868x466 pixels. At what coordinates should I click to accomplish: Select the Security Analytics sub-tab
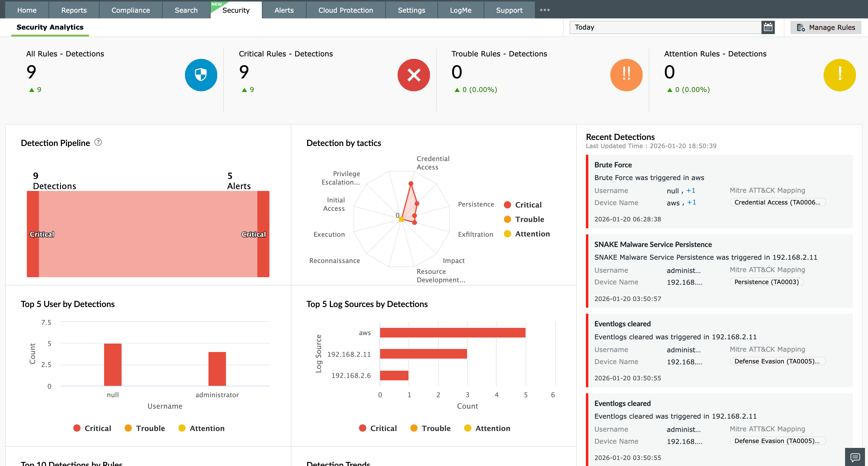[x=50, y=27]
